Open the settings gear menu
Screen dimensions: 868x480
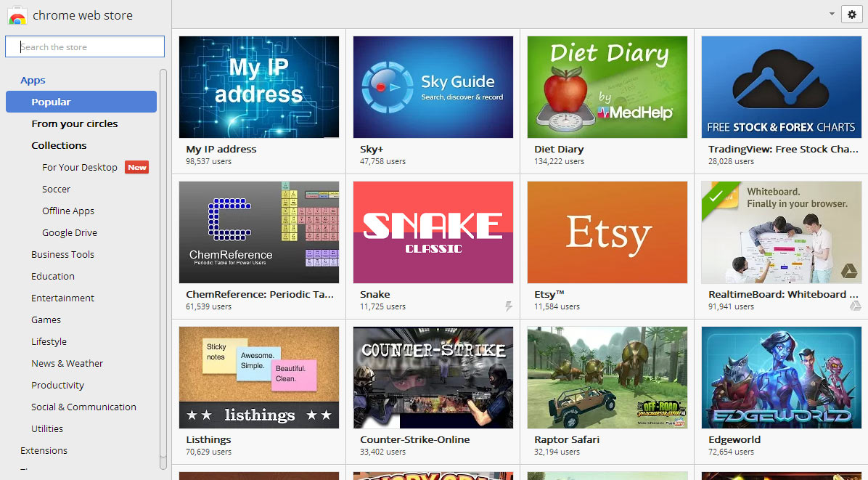pos(851,15)
